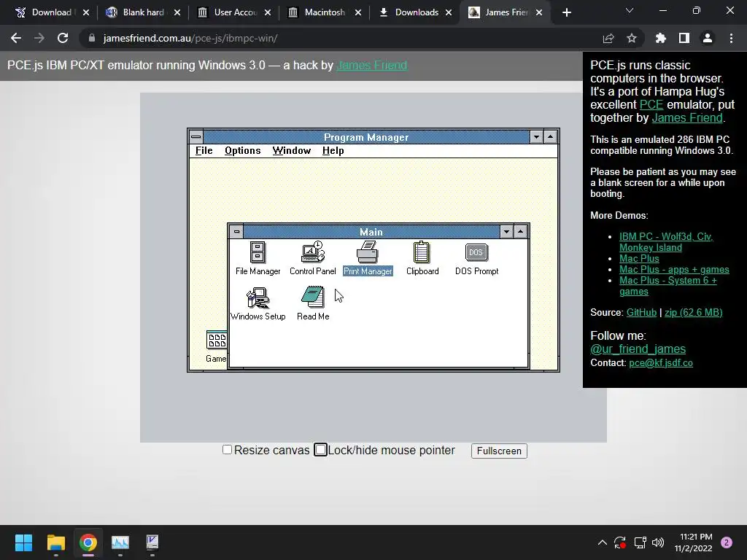Maximize arrow on Main group window

[520, 232]
